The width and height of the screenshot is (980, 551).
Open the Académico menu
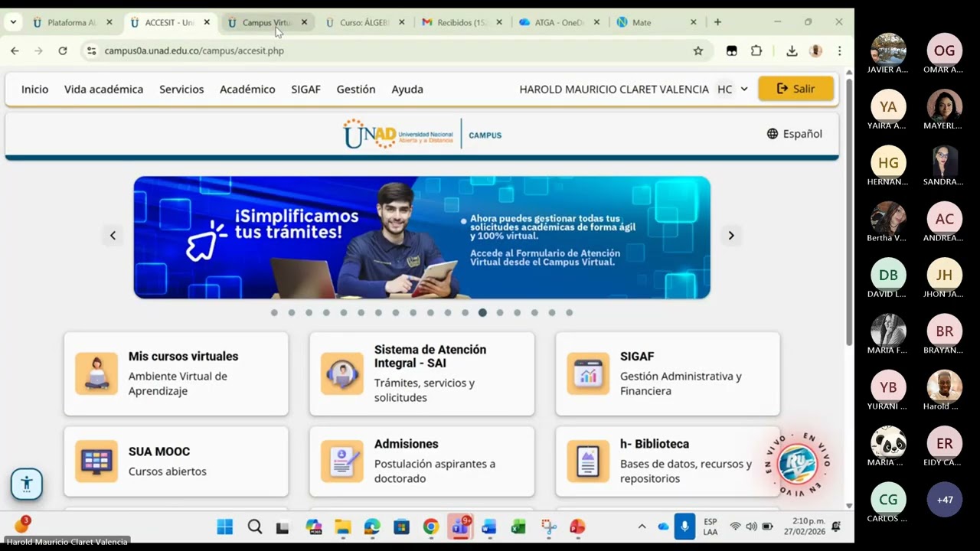point(247,90)
